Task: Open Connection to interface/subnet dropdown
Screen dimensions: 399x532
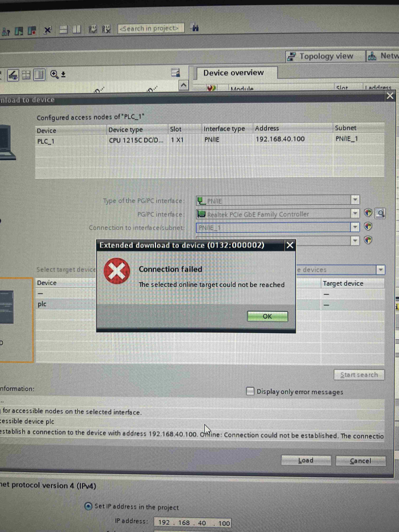Action: coord(355,227)
